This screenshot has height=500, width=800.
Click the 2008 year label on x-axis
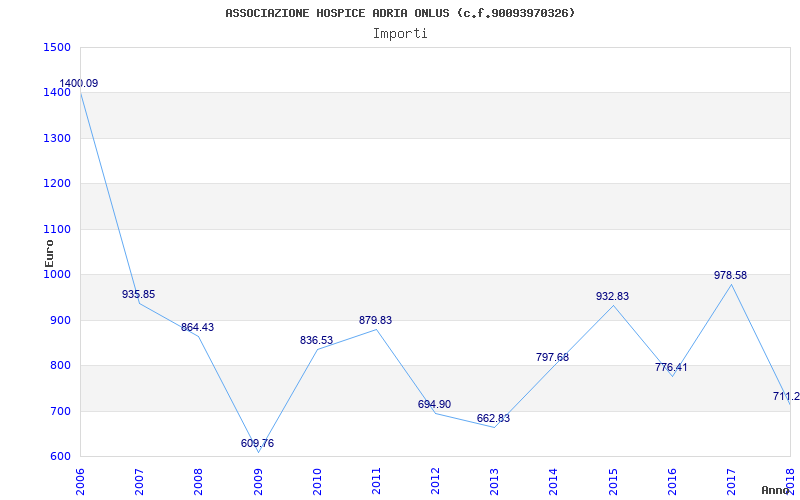pyautogui.click(x=198, y=482)
